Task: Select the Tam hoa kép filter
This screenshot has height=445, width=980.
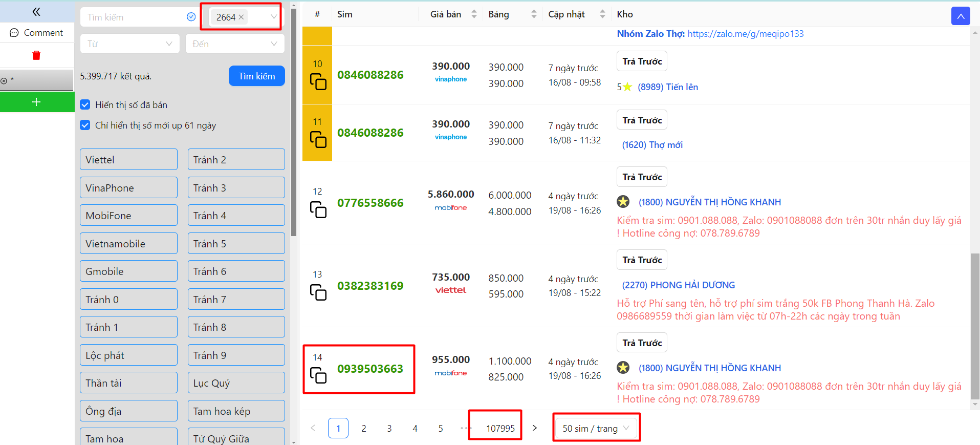Action: click(236, 411)
